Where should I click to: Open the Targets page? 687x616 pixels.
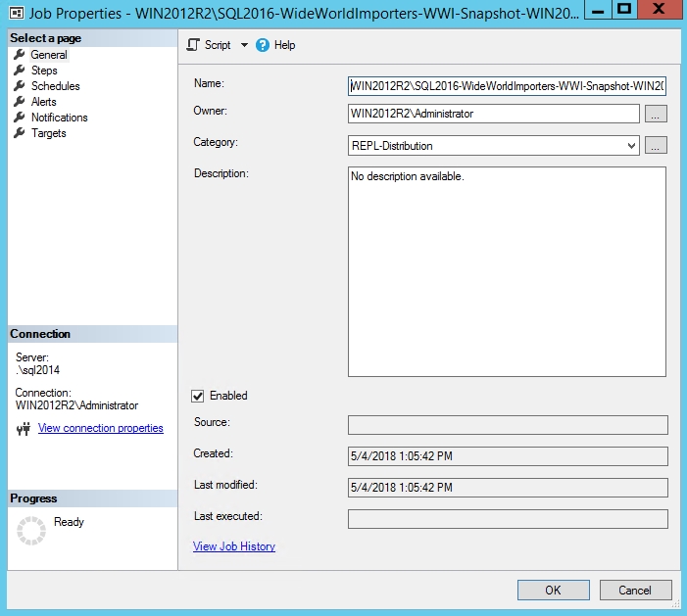pos(49,133)
